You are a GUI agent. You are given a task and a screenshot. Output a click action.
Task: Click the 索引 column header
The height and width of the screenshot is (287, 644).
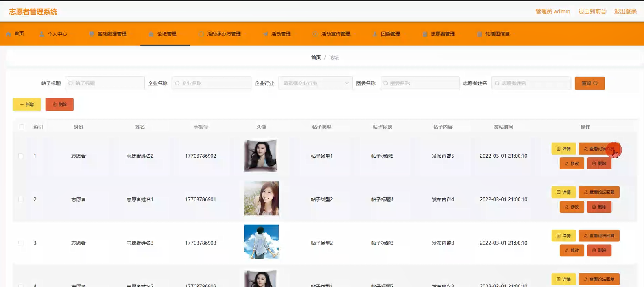(38, 127)
